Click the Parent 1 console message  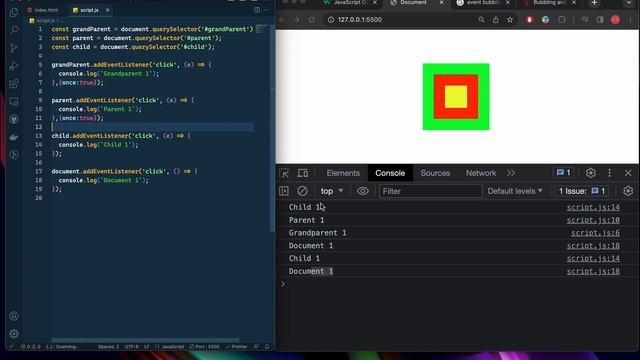[x=306, y=220]
